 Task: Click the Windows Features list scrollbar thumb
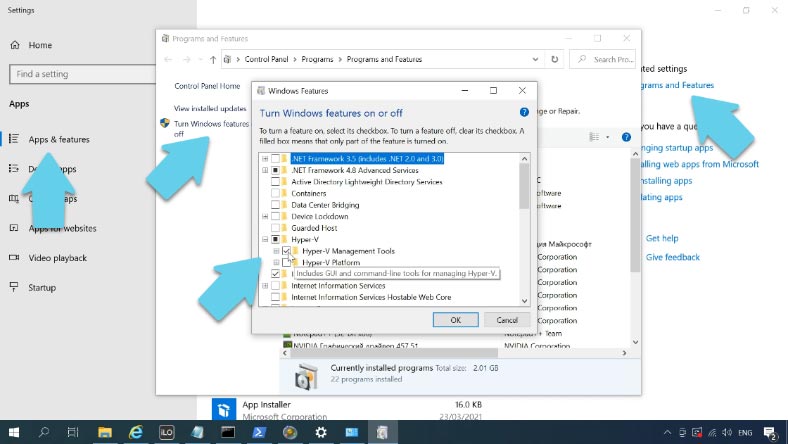coord(524,186)
